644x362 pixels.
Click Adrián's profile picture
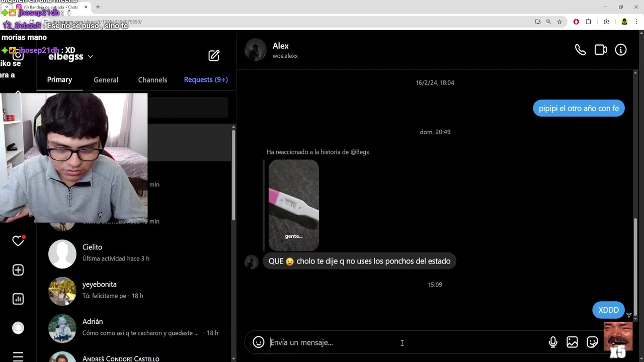62,328
